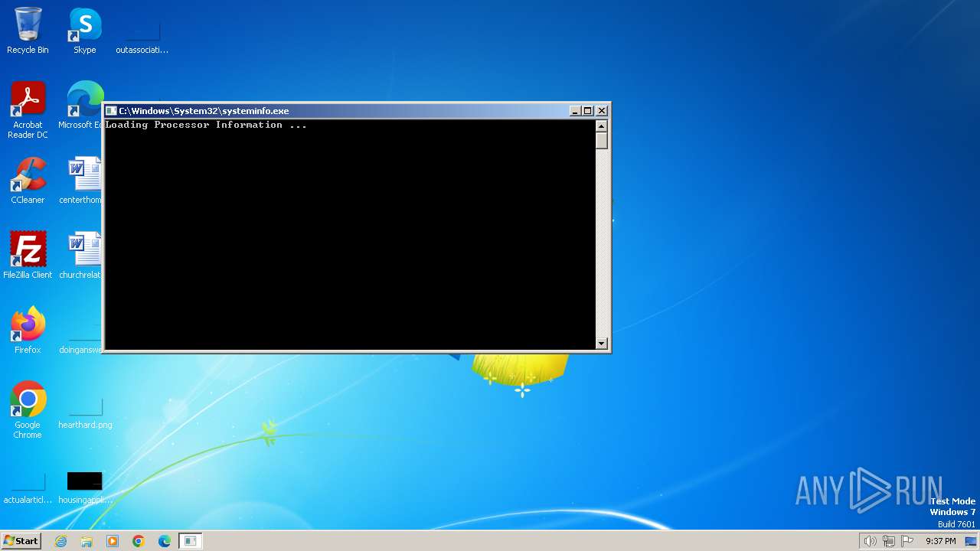Open the volume control tray icon
The height and width of the screenshot is (551, 980).
(x=870, y=541)
